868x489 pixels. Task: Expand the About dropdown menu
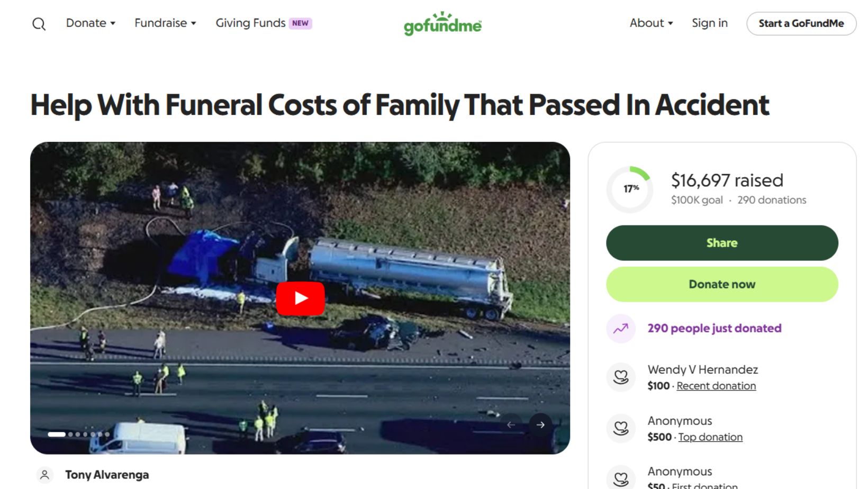(x=651, y=23)
